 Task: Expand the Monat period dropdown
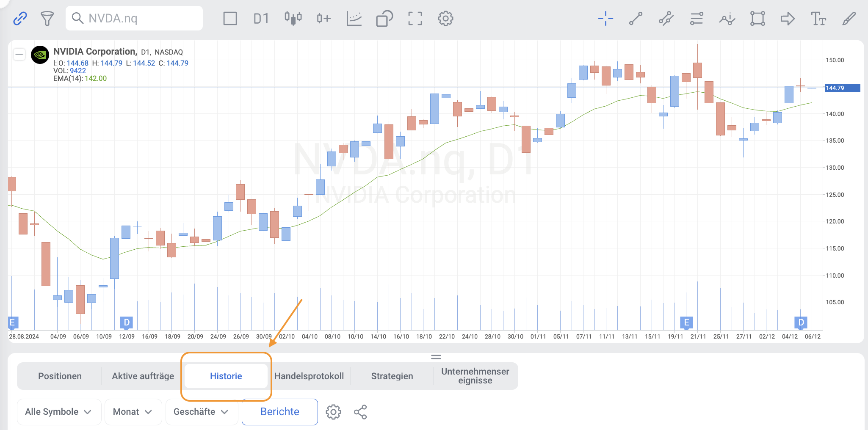pos(133,412)
